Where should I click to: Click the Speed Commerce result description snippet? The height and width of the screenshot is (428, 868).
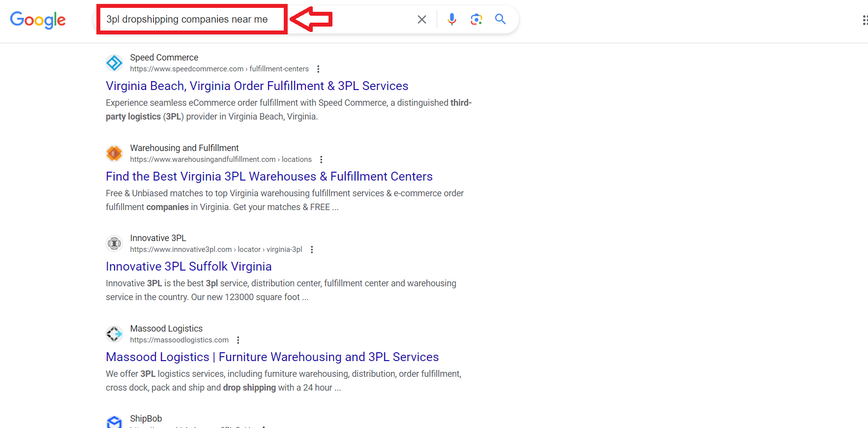[x=289, y=110]
